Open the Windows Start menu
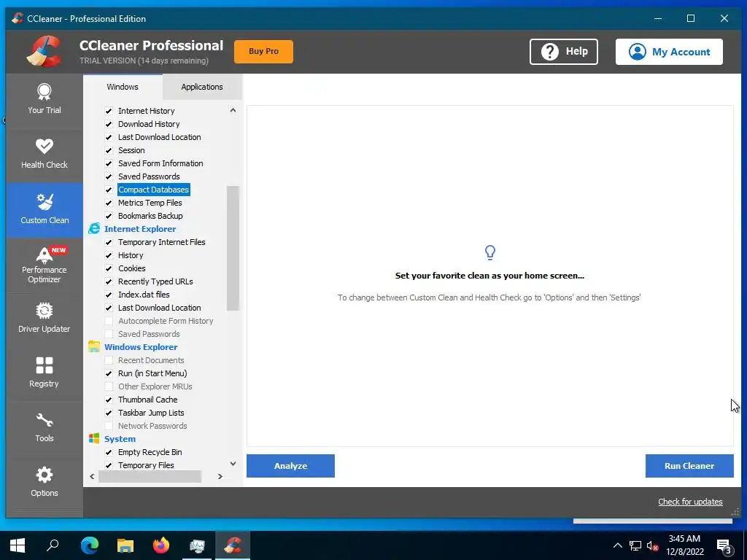This screenshot has height=560, width=747. pos(18,545)
